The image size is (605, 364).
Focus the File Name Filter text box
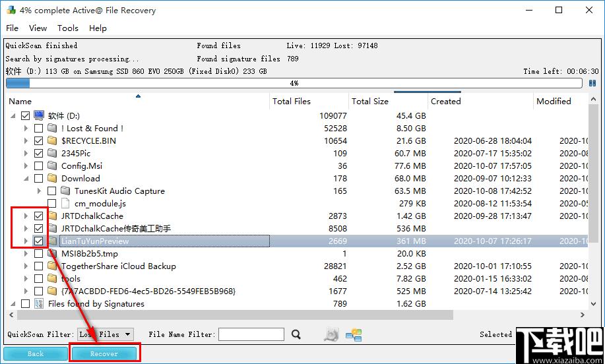pyautogui.click(x=251, y=335)
